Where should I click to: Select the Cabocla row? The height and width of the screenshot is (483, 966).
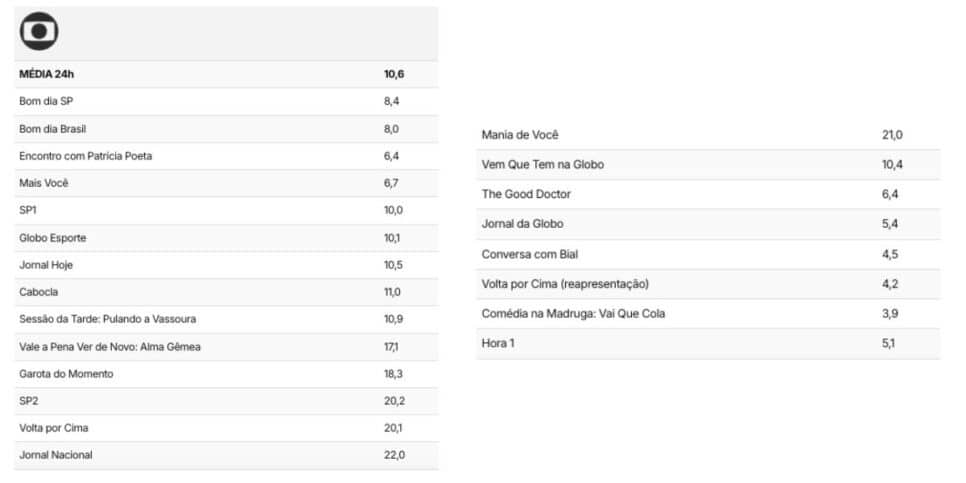click(x=226, y=292)
